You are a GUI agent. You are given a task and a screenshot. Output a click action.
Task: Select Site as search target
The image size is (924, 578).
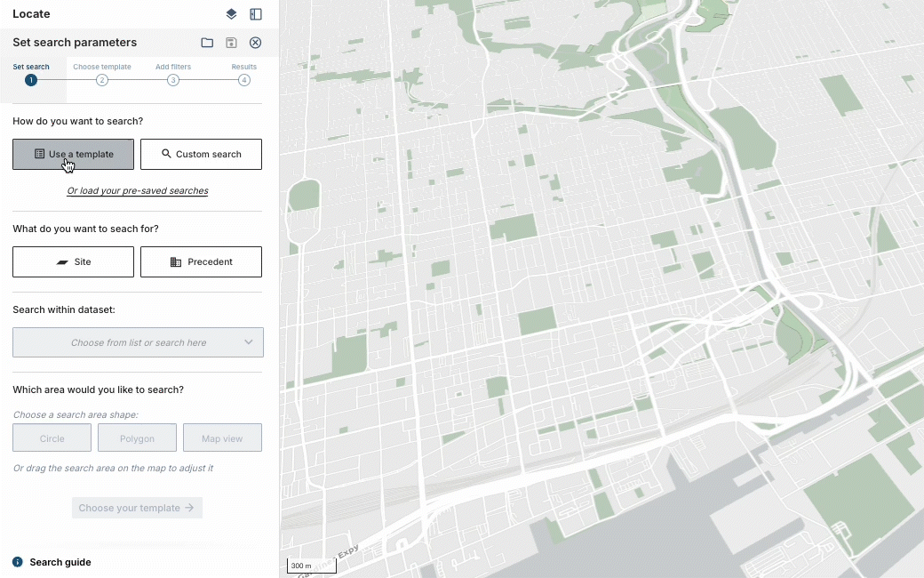click(x=73, y=262)
